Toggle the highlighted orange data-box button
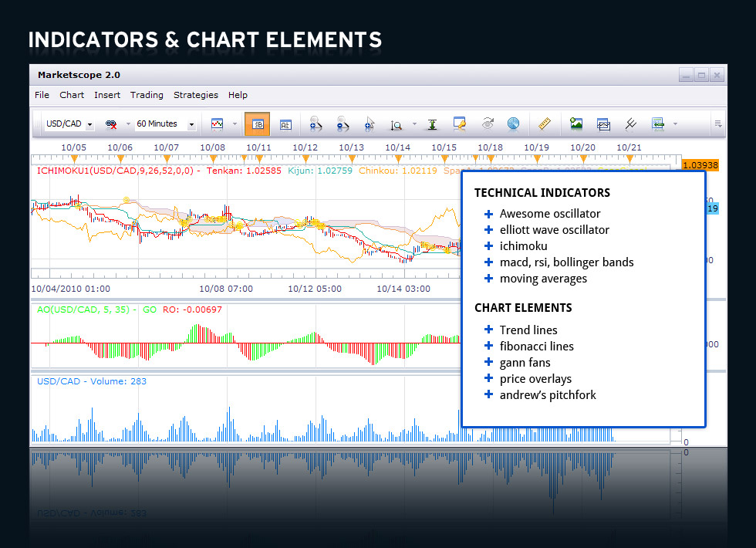756x548 pixels. 257,124
